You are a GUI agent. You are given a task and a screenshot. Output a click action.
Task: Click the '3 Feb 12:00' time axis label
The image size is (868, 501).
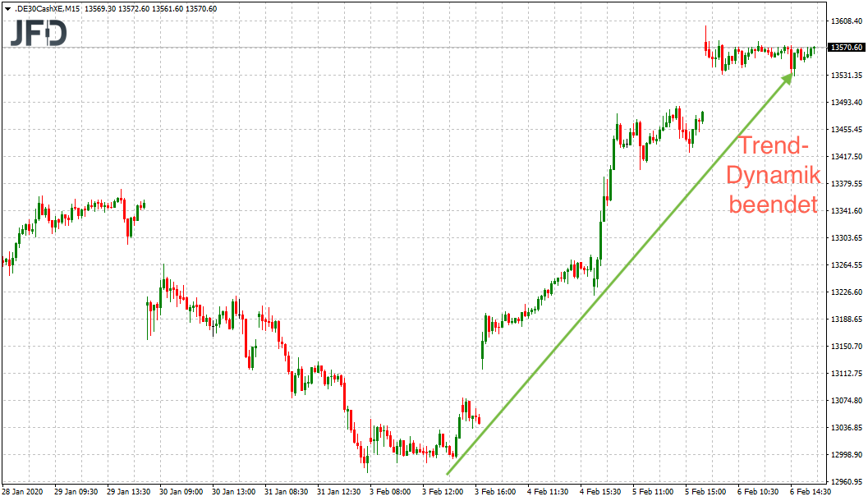coord(440,492)
